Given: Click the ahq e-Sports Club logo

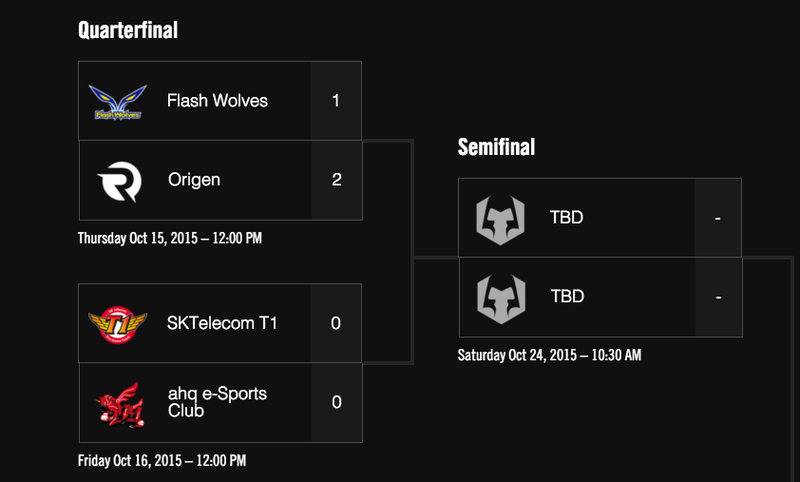Looking at the screenshot, I should coord(120,405).
